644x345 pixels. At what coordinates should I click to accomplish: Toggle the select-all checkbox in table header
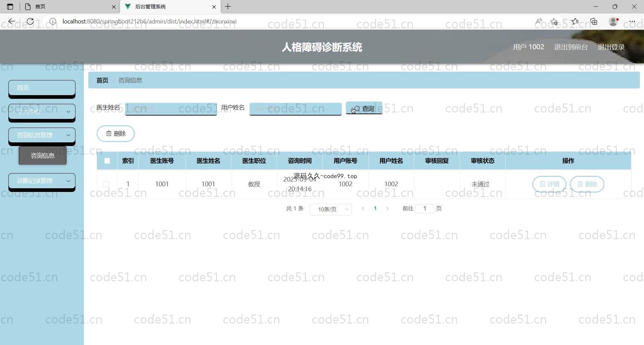point(107,161)
